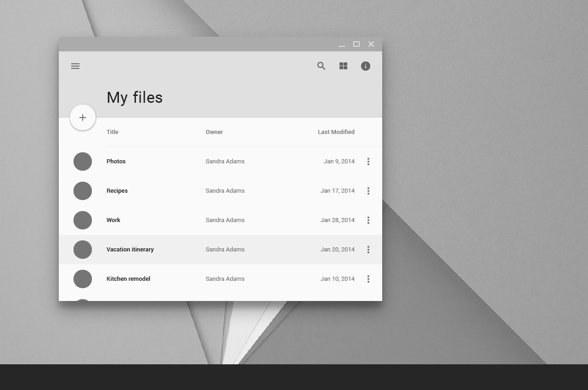Sort by the Title column header
The image size is (588, 390).
[x=112, y=132]
